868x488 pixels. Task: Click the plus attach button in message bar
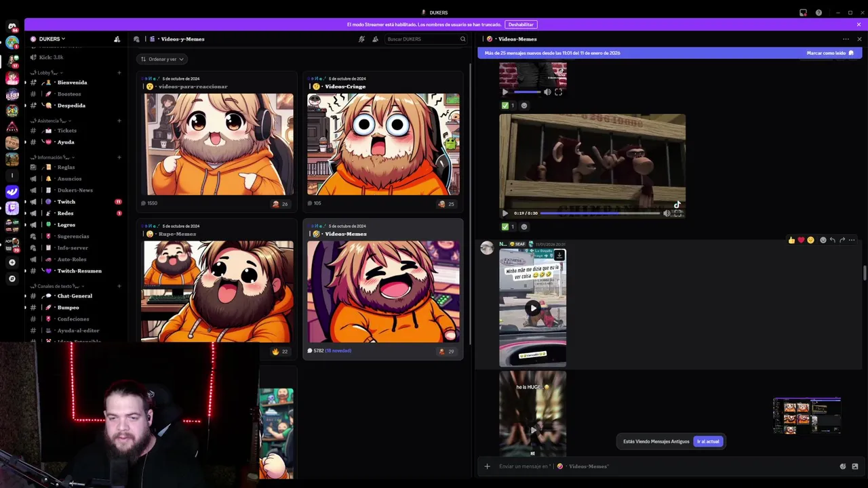coord(487,466)
